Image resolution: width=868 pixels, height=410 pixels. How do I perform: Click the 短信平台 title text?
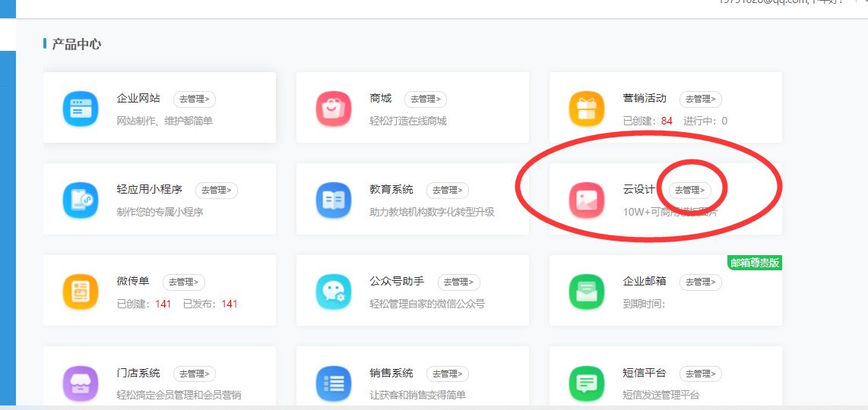pyautogui.click(x=645, y=374)
